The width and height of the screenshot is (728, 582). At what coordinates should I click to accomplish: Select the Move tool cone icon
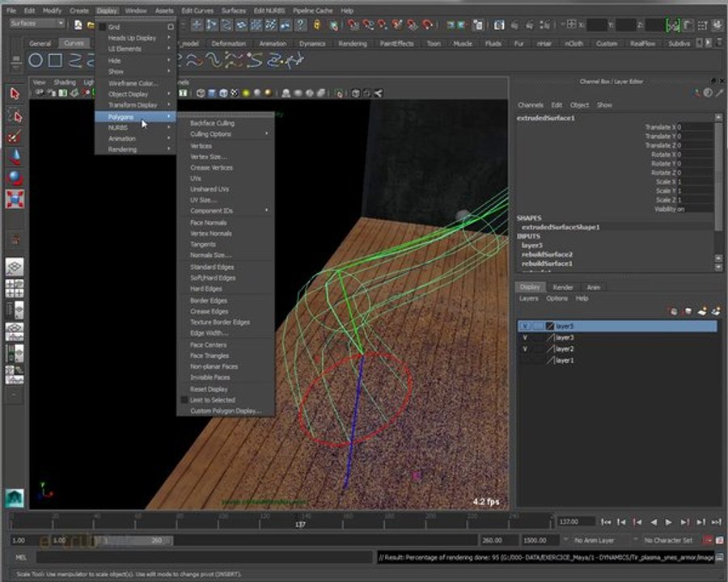[x=15, y=157]
